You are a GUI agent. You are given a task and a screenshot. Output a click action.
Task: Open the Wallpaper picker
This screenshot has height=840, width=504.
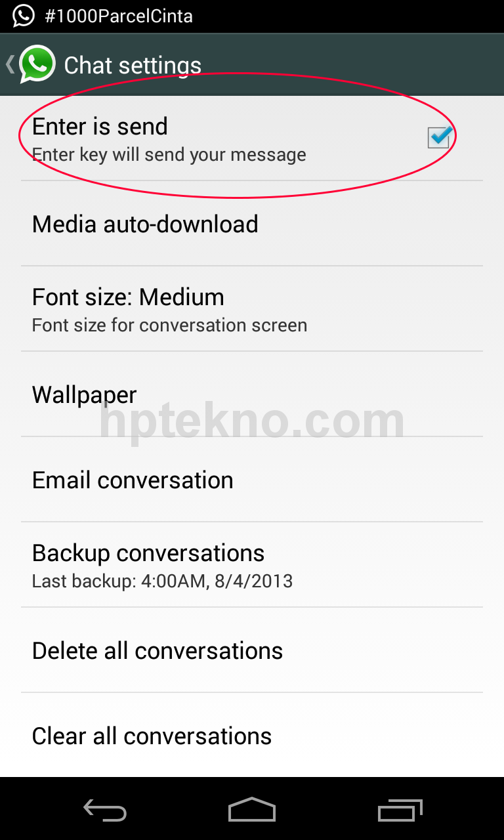[x=252, y=394]
